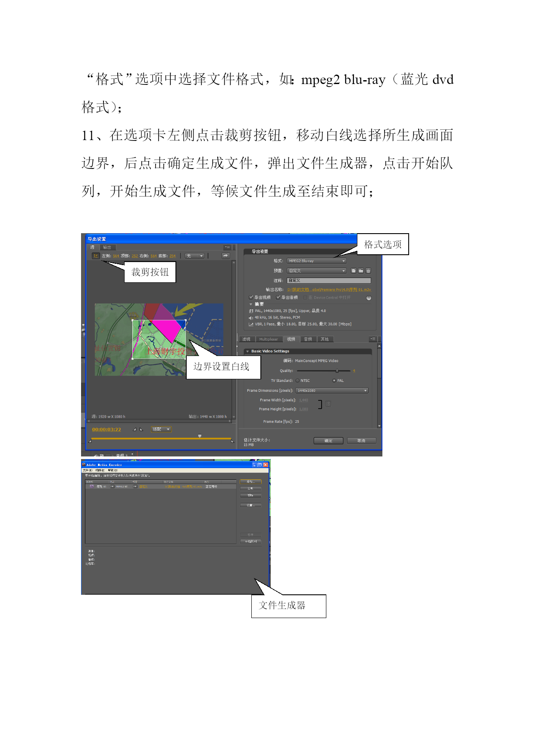This screenshot has height=756, width=535.
Task: Click the second button below 添加 in encoder
Action: pos(250,489)
